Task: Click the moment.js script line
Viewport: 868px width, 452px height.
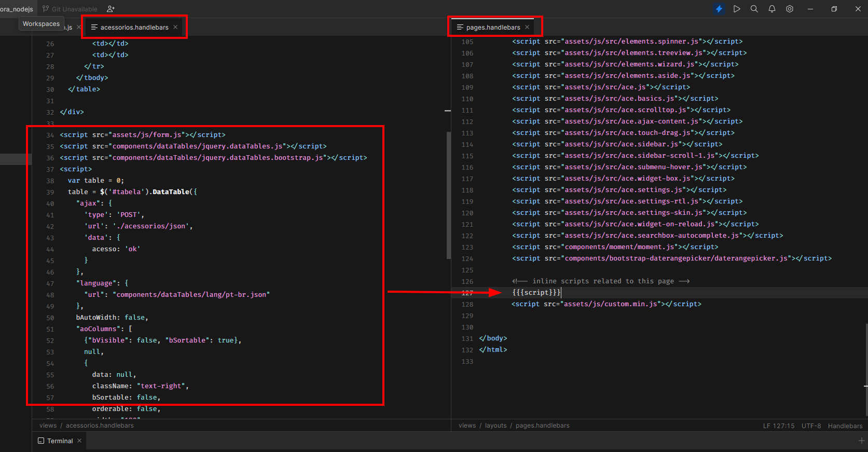Action: coord(615,247)
